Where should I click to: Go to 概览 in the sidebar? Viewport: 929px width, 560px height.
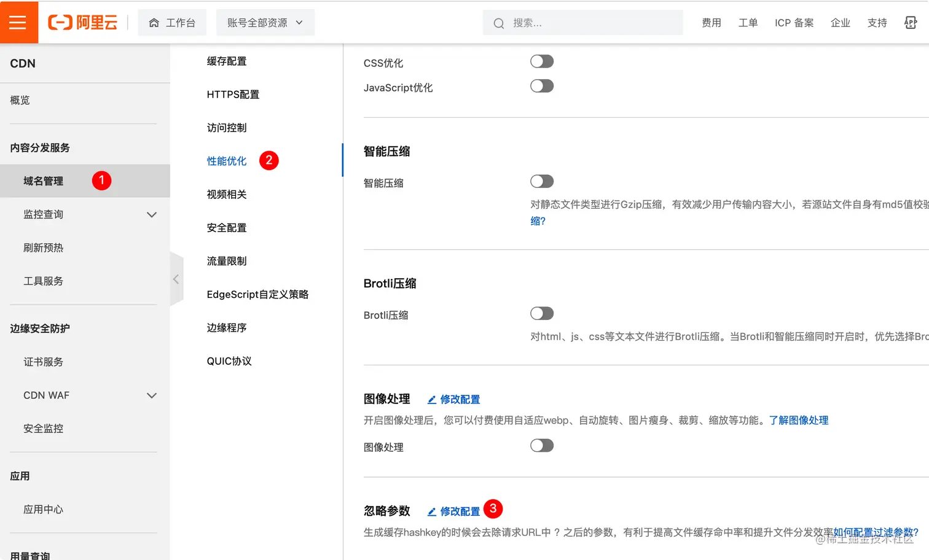20,100
